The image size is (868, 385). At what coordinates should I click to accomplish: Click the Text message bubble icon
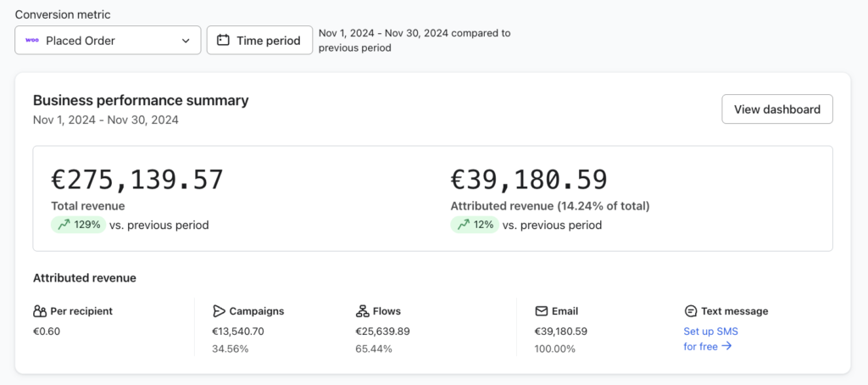pyautogui.click(x=690, y=311)
